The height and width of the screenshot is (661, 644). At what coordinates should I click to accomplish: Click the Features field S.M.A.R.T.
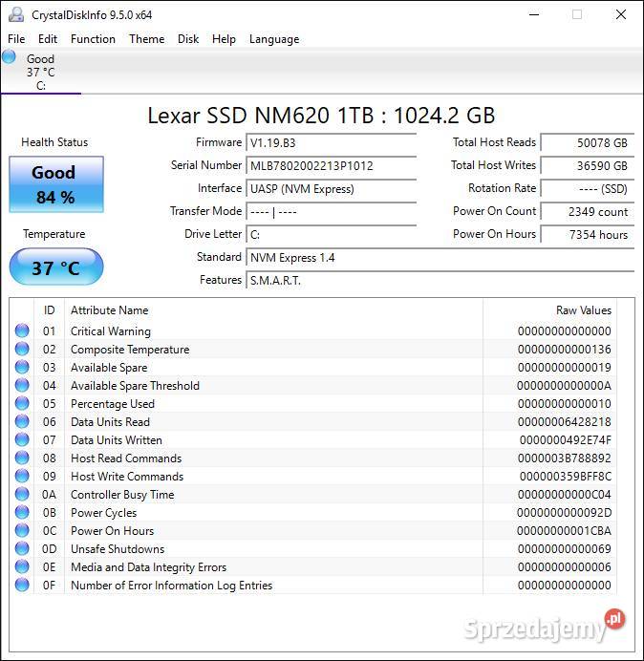(440, 280)
